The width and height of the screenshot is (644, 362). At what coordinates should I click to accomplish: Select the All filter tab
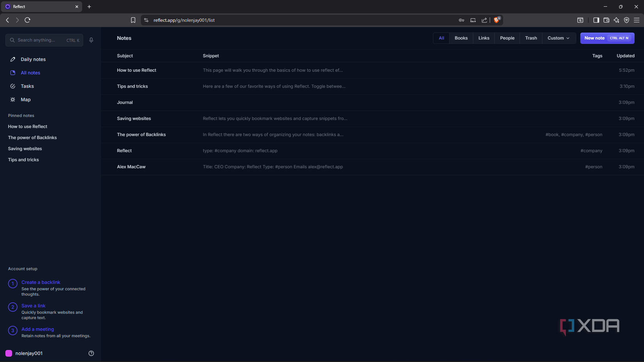click(x=441, y=38)
